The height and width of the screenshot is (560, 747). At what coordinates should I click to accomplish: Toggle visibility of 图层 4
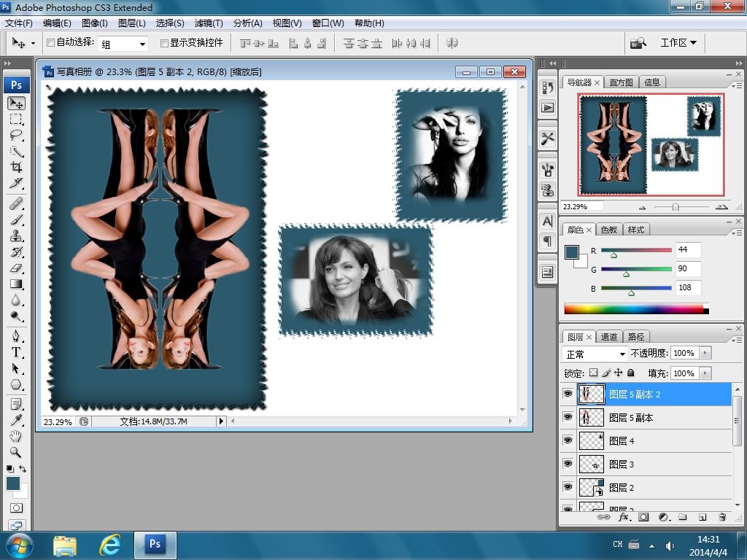coord(568,440)
